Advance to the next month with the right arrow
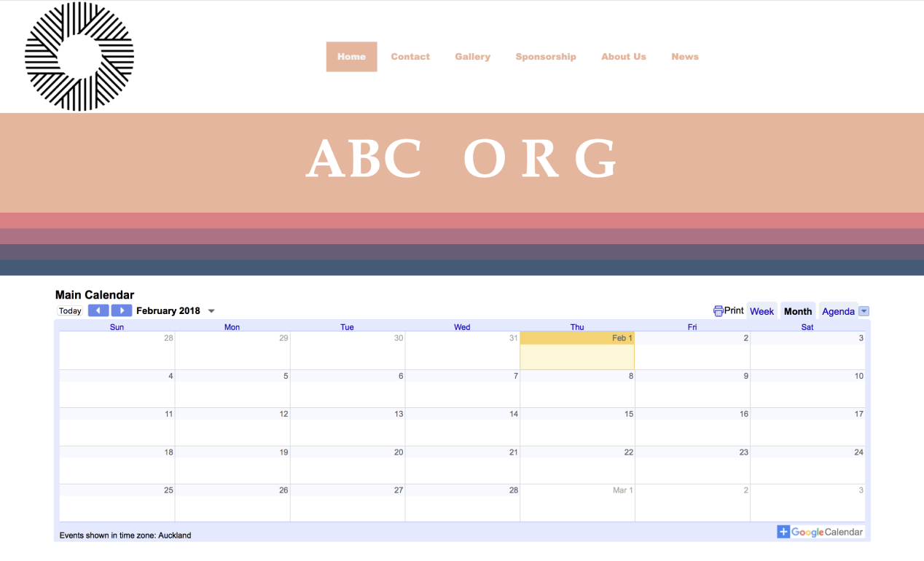 click(x=122, y=311)
